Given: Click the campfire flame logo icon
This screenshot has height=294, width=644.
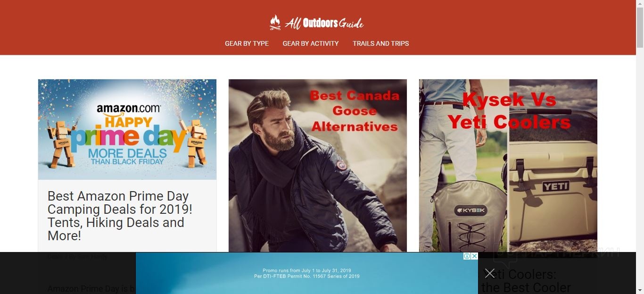Looking at the screenshot, I should click(275, 22).
